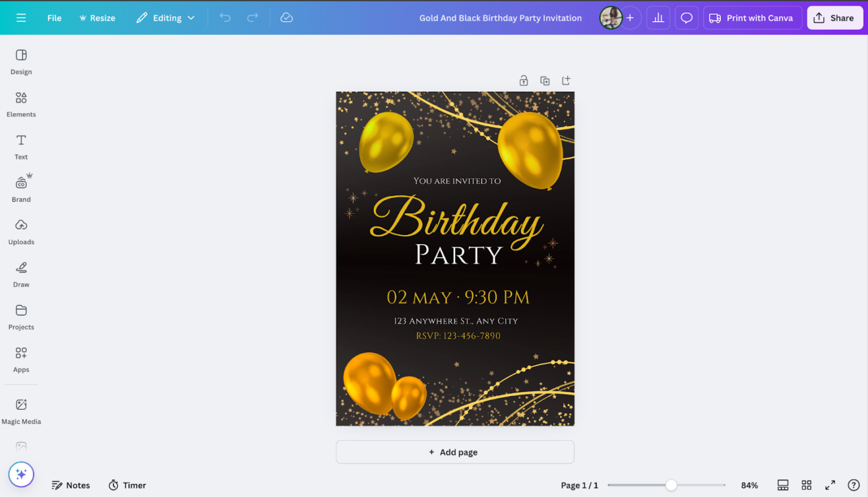Adjust the zoom slider handle
Screen dimensions: 868x497
pyautogui.click(x=671, y=485)
